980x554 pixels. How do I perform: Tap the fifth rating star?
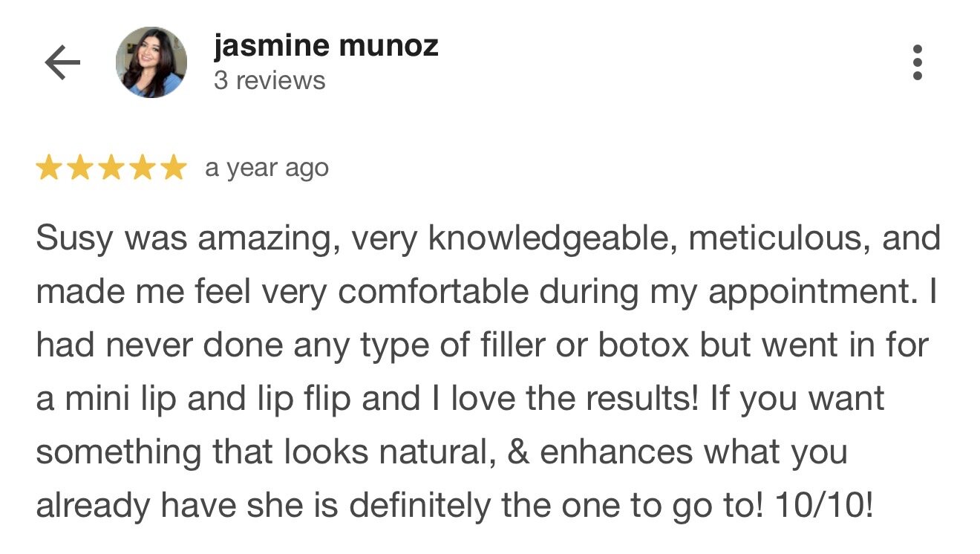[173, 169]
